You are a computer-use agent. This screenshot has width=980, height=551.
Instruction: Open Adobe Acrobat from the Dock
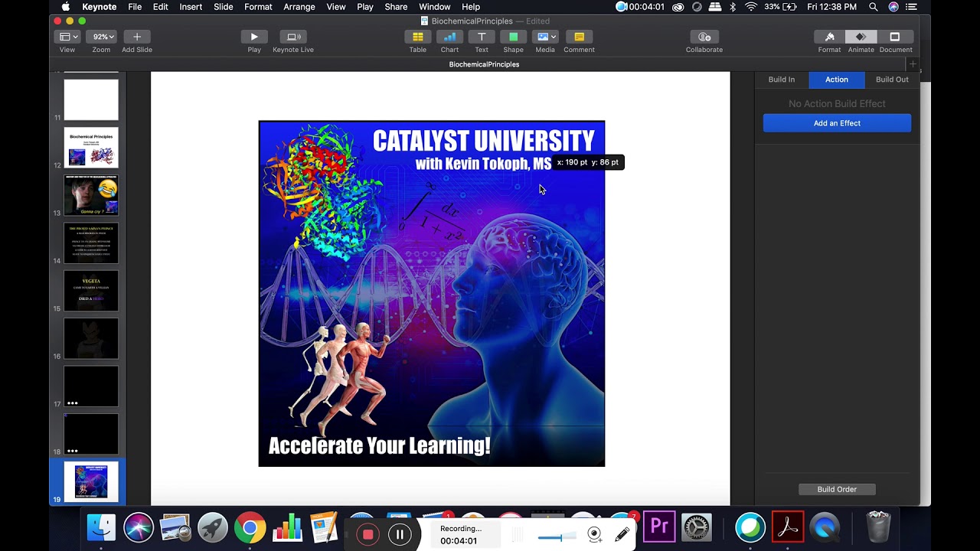pos(788,527)
